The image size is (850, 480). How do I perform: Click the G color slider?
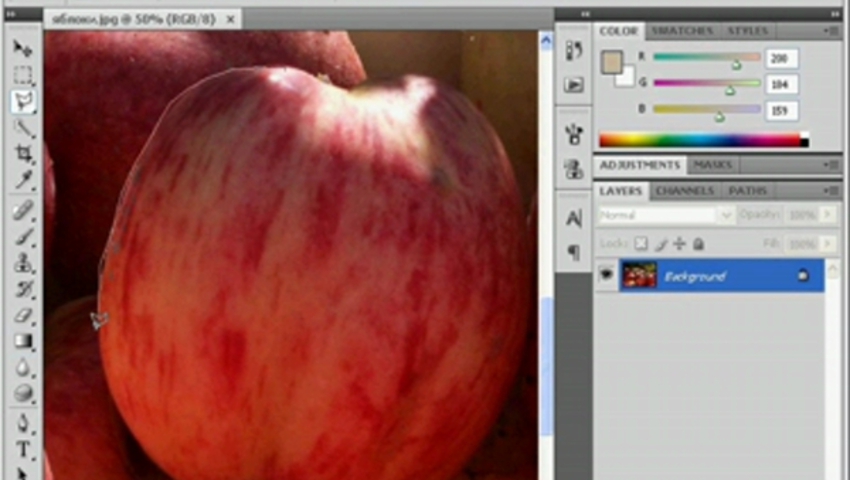[706, 84]
